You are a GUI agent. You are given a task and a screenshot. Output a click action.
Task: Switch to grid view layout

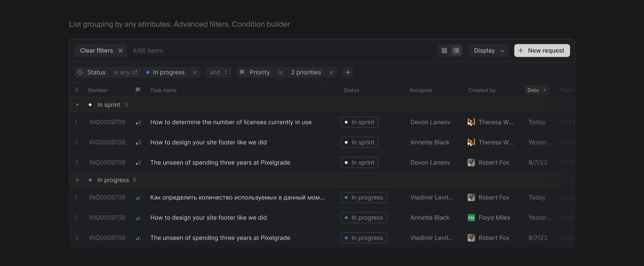(x=444, y=50)
